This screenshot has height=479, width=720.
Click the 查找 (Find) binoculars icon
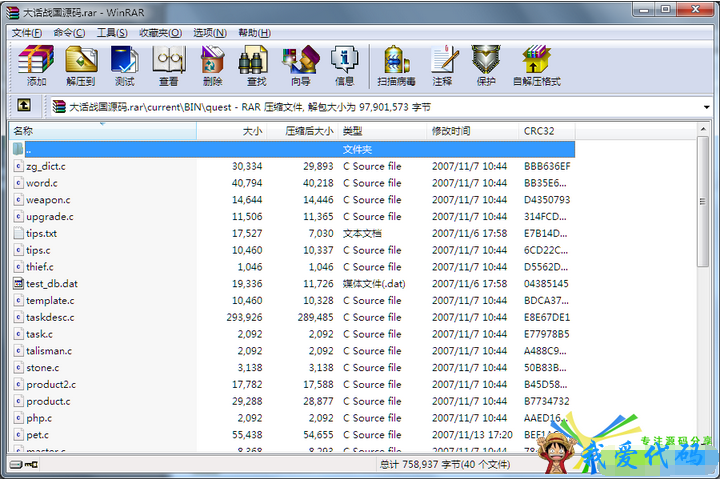point(253,60)
